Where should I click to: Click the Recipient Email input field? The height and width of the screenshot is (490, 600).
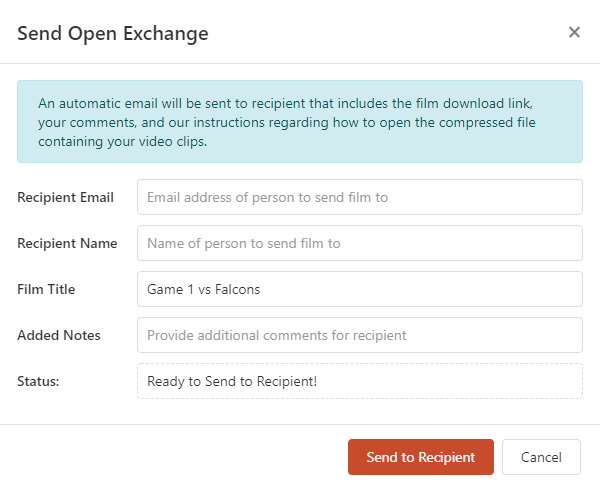click(x=359, y=197)
